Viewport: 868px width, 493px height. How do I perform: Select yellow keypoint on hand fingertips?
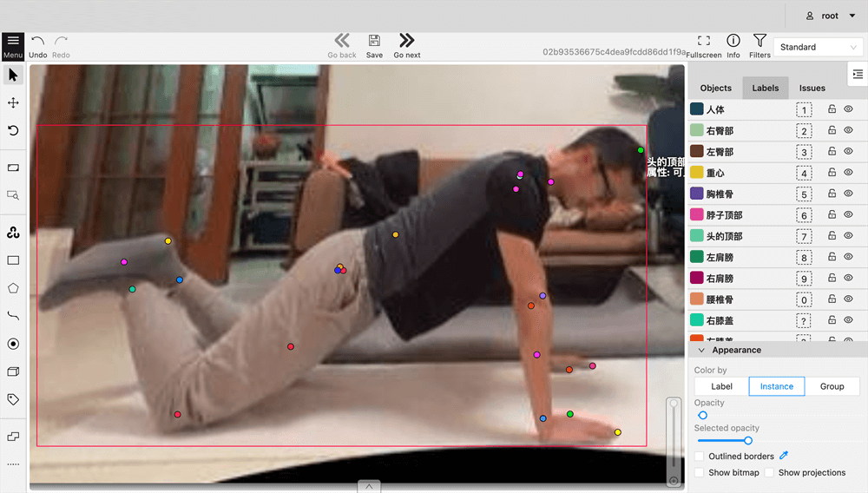tap(618, 432)
